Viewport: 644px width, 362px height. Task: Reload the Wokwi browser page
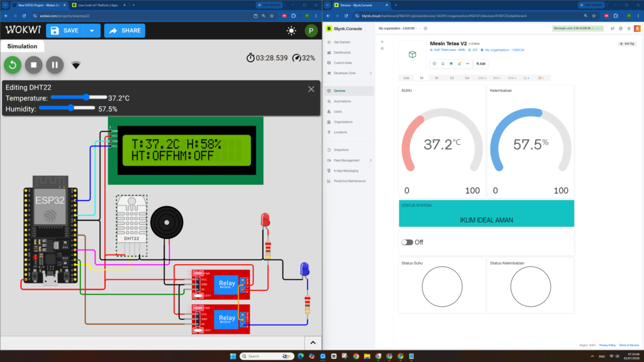pyautogui.click(x=25, y=16)
